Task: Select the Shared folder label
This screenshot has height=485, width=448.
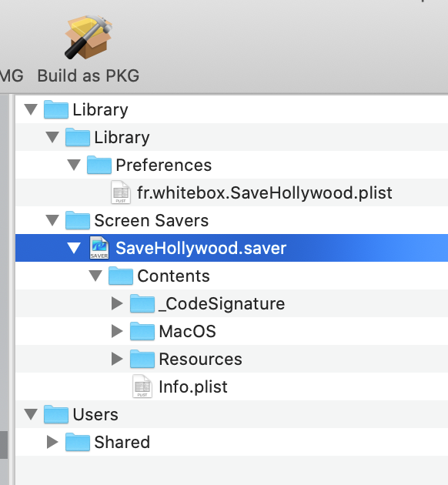Action: click(x=122, y=442)
